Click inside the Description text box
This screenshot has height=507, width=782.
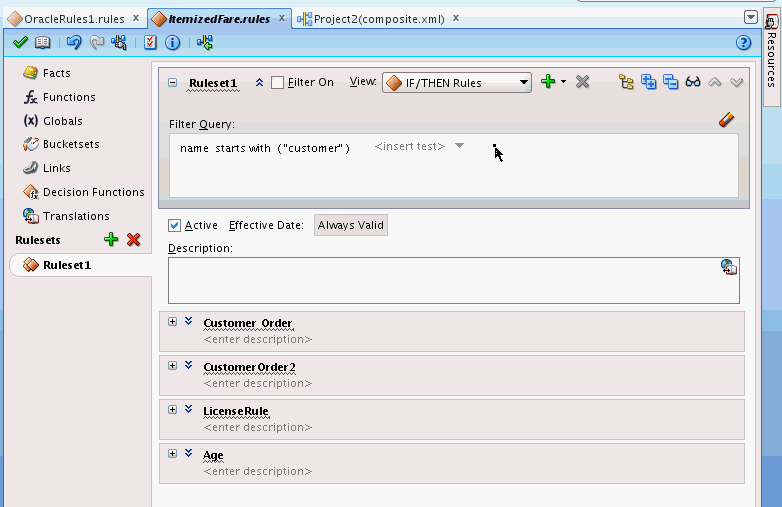[x=454, y=280]
